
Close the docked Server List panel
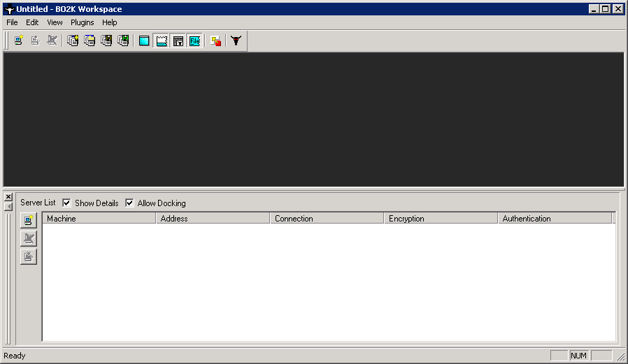[8, 197]
